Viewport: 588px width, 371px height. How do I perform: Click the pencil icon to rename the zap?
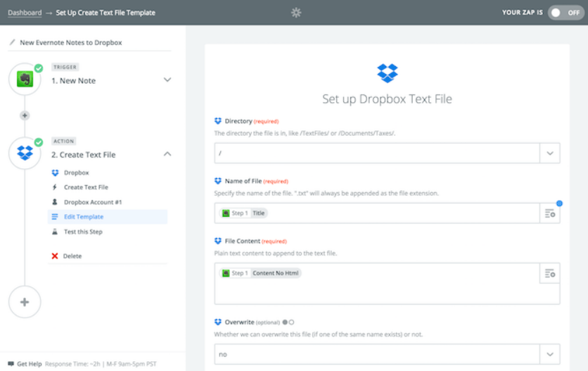(x=13, y=42)
